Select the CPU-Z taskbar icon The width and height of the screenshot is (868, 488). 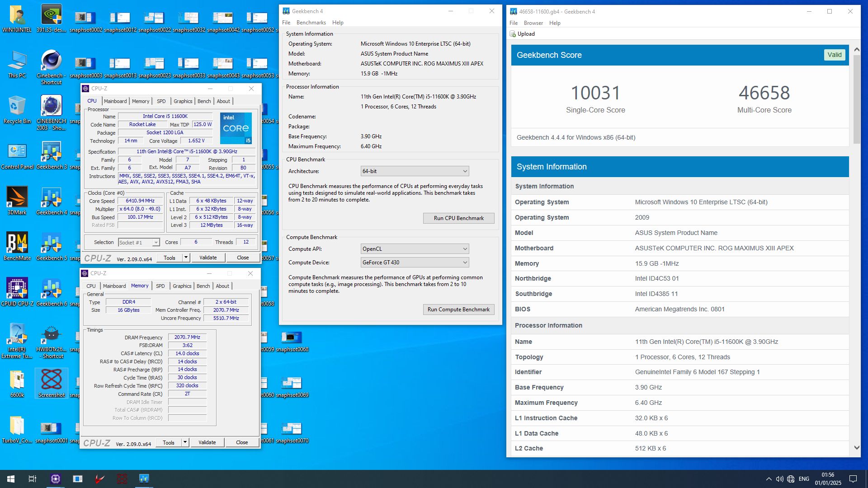[x=55, y=479]
